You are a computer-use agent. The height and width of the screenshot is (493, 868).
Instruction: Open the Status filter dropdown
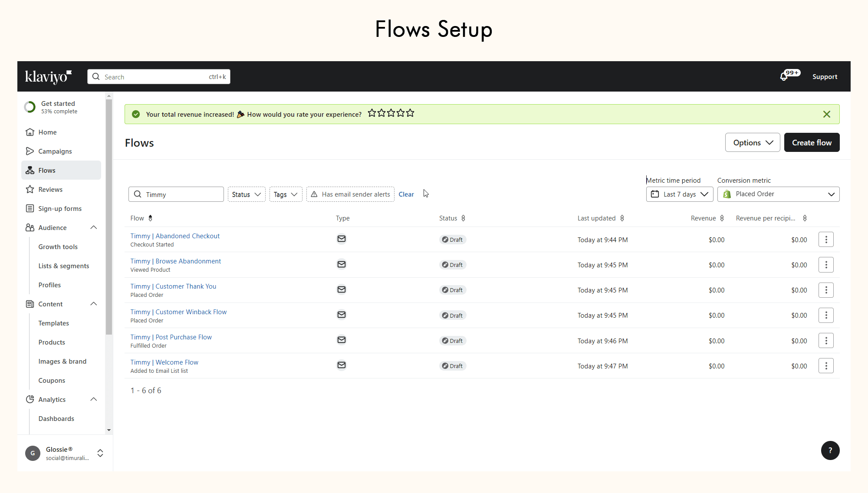point(246,194)
